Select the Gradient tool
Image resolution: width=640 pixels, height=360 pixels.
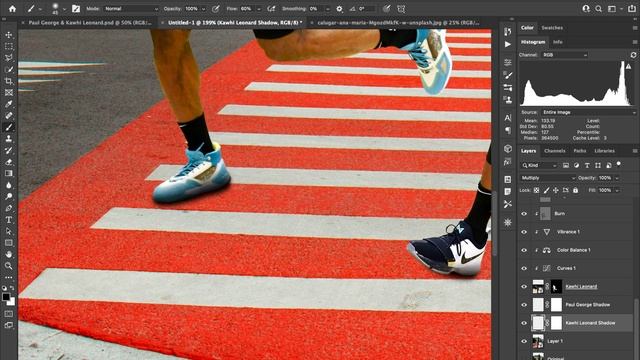click(x=9, y=173)
